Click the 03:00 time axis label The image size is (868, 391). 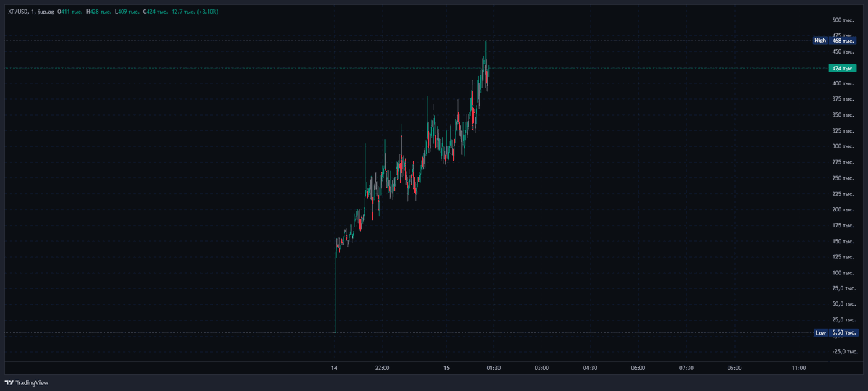tap(542, 369)
